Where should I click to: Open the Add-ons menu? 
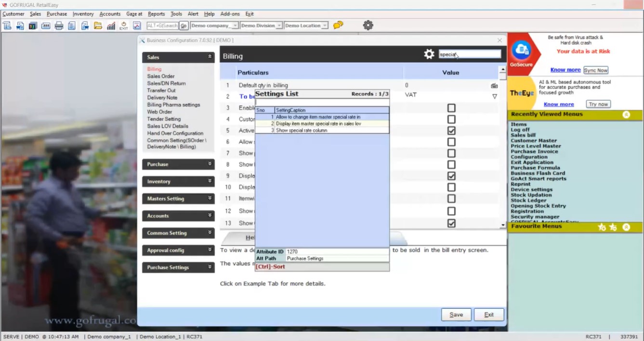230,14
